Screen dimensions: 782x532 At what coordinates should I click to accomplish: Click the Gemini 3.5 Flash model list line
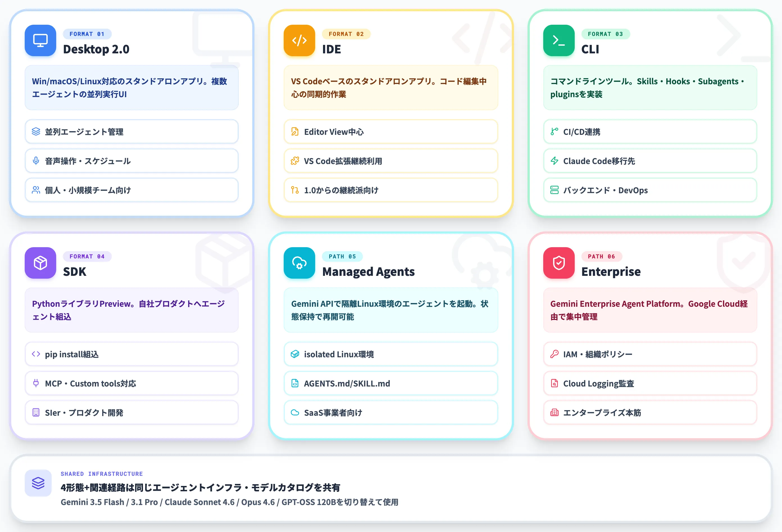pyautogui.click(x=229, y=502)
